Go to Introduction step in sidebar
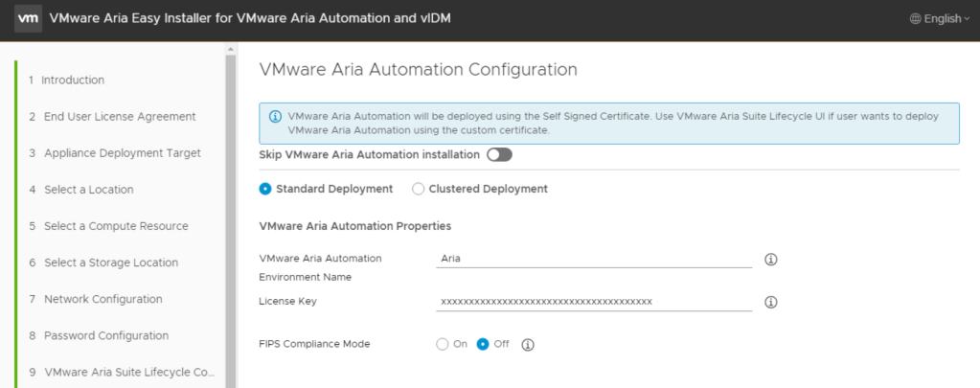Screen dimensions: 980x388 tap(74, 80)
